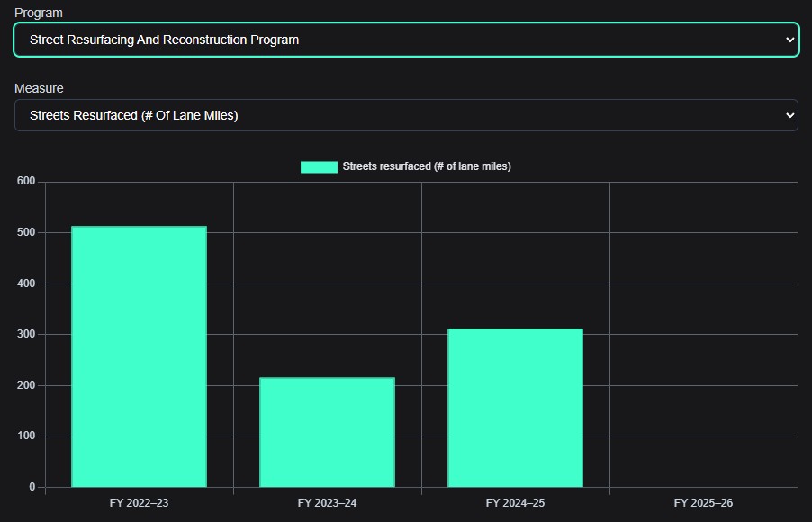The image size is (812, 522).
Task: Click the 100 y-axis tick label
Action: pyautogui.click(x=26, y=436)
